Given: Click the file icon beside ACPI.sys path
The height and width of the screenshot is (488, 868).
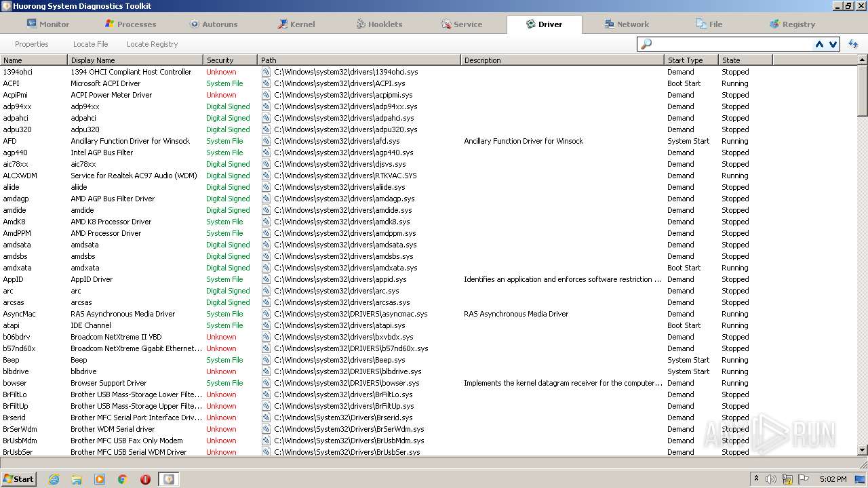Looking at the screenshot, I should point(267,83).
